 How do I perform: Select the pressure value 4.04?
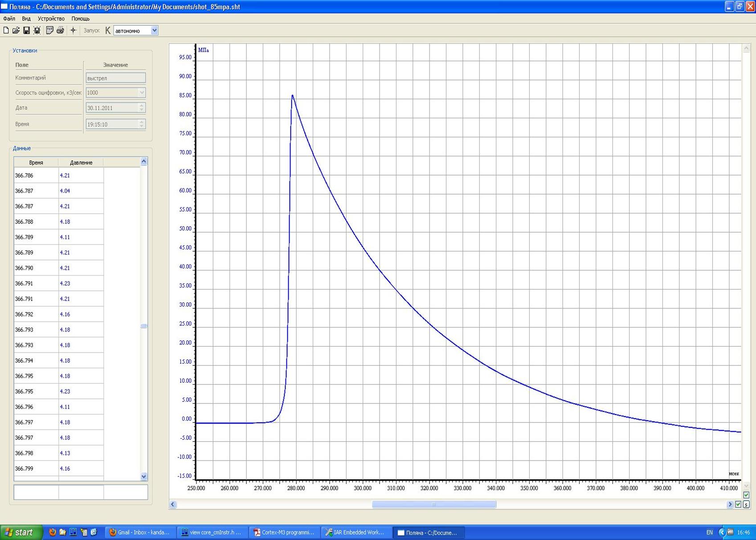pos(81,191)
